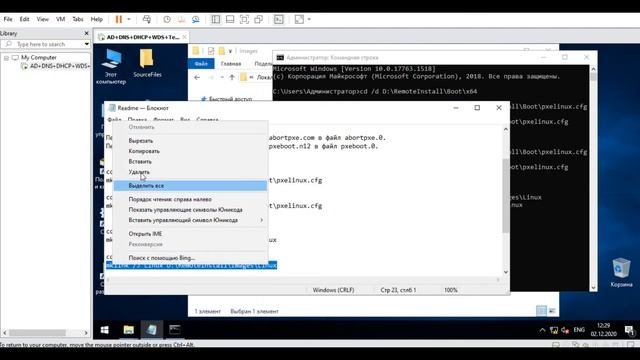Click the Файл tab in File Explorer
The width and height of the screenshot is (640, 360).
tap(201, 64)
